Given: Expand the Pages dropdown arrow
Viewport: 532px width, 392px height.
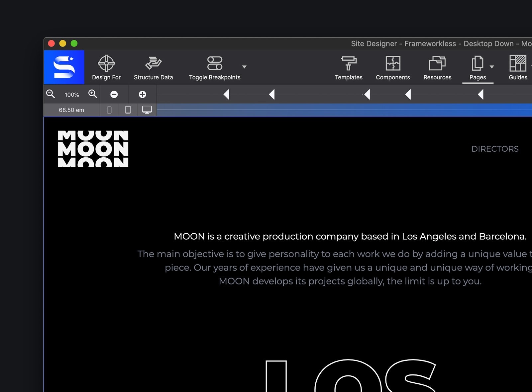Looking at the screenshot, I should (492, 67).
